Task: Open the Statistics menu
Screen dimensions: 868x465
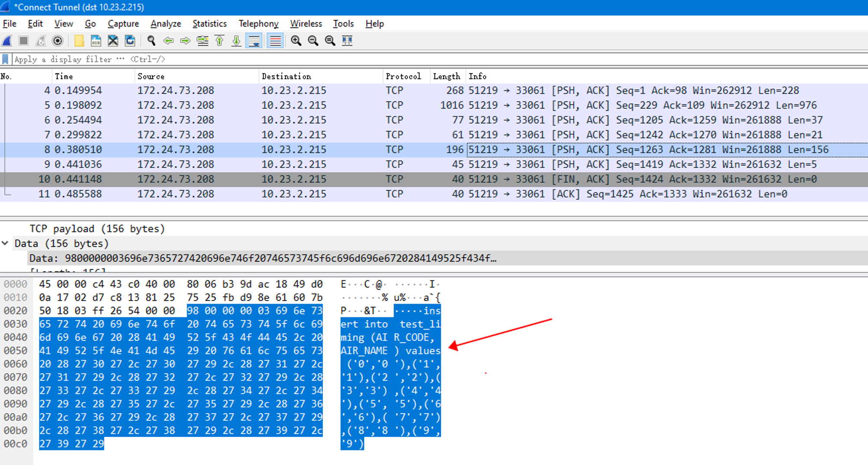Action: (210, 24)
